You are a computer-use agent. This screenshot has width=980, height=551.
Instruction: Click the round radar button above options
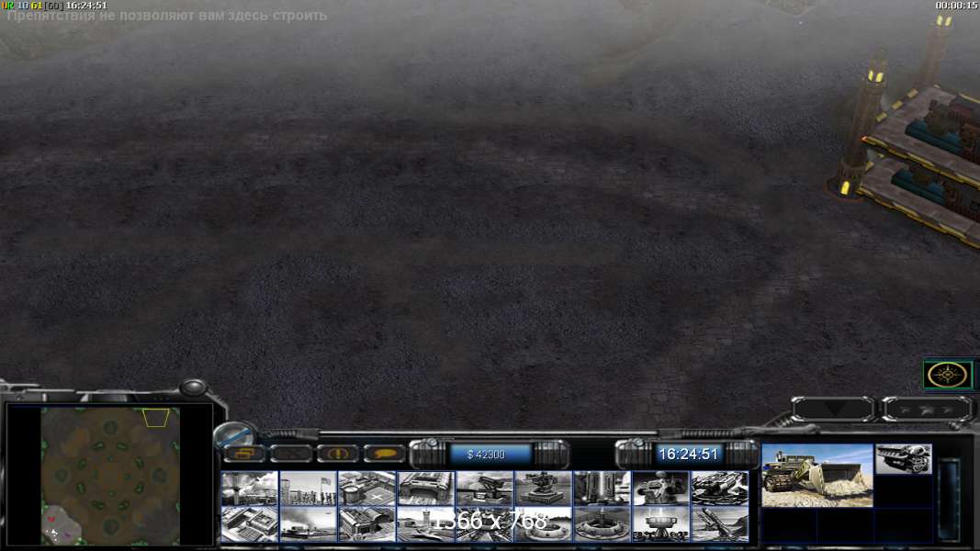pos(235,433)
